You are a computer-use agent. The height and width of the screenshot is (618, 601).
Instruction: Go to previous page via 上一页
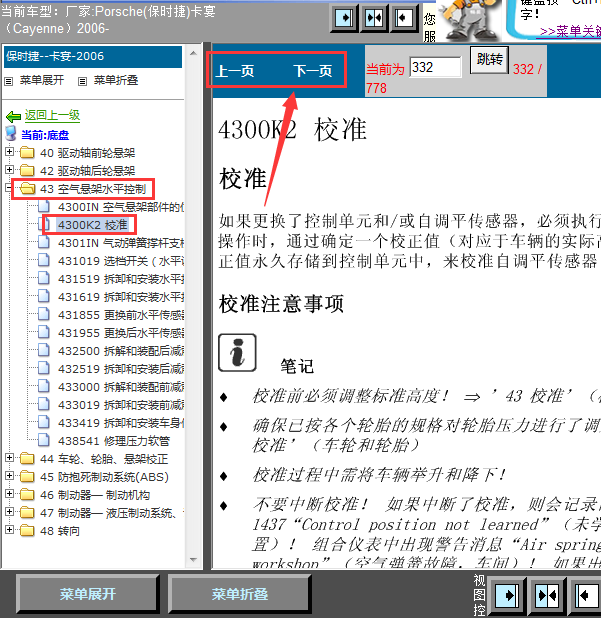click(x=235, y=71)
